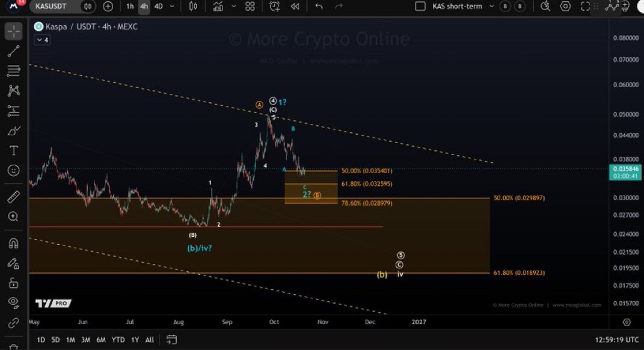Open quick search in the top toolbar
The width and height of the screenshot is (644, 350).
545,6
